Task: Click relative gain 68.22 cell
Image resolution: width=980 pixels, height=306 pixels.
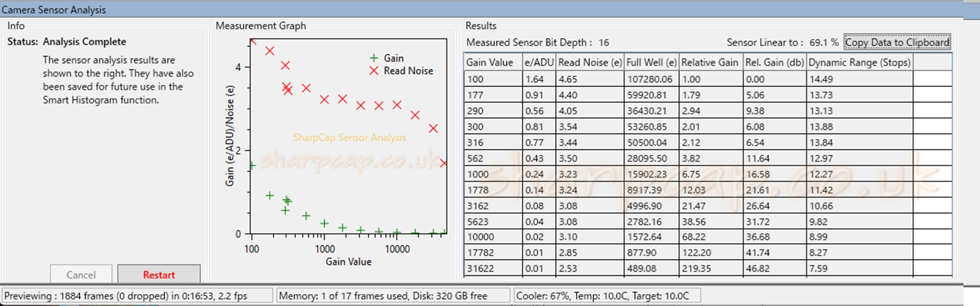Action: [x=711, y=237]
